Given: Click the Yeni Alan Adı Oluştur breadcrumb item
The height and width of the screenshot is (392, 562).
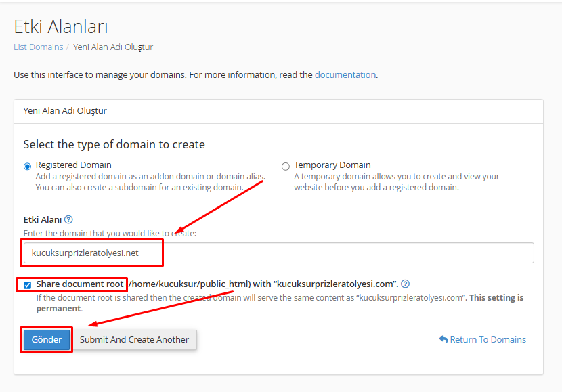Looking at the screenshot, I should tap(113, 47).
